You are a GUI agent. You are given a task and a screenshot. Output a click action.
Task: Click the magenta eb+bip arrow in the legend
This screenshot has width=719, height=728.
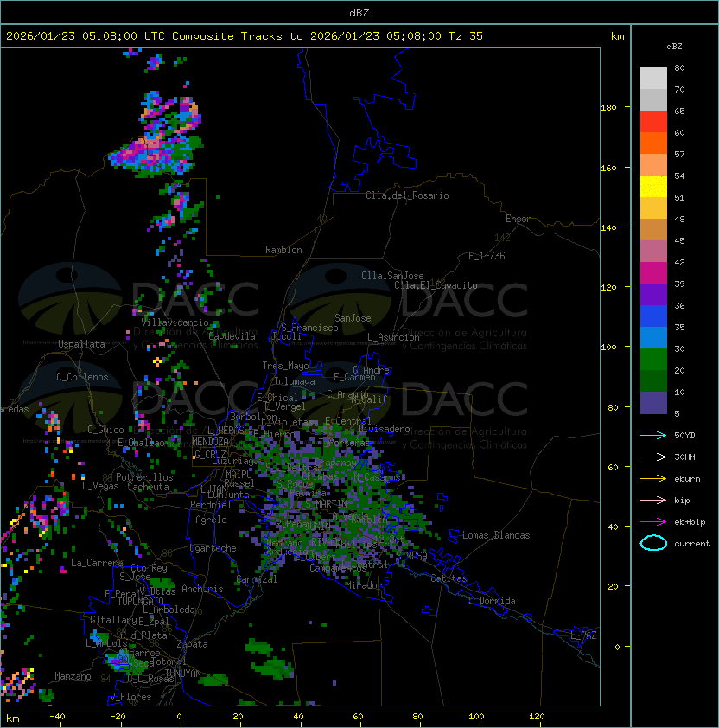tap(653, 522)
